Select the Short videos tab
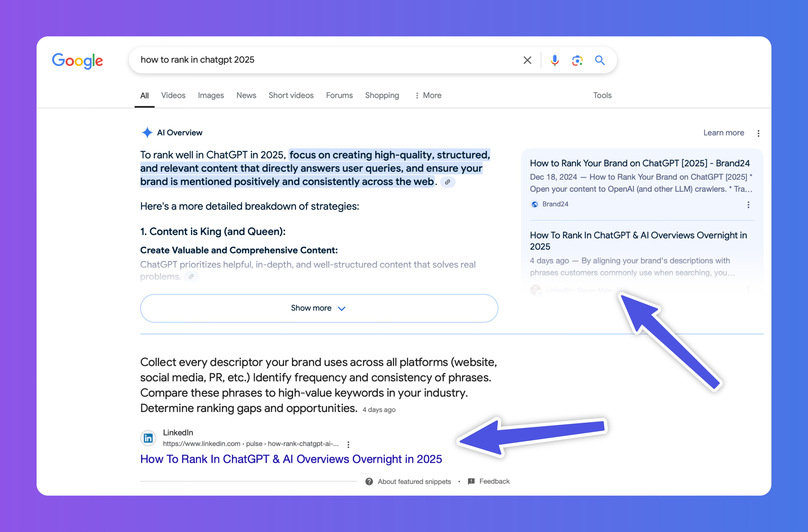 291,95
